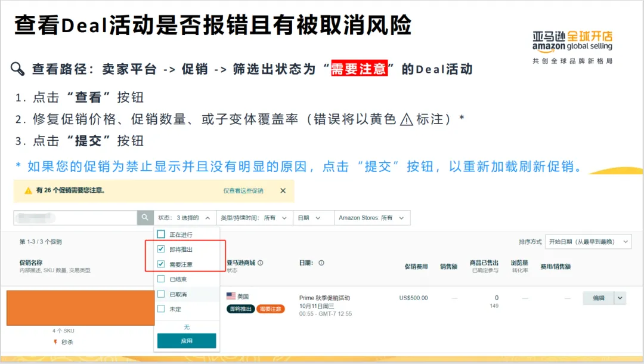
Task: Click 无 to clear status selection
Action: point(187,327)
